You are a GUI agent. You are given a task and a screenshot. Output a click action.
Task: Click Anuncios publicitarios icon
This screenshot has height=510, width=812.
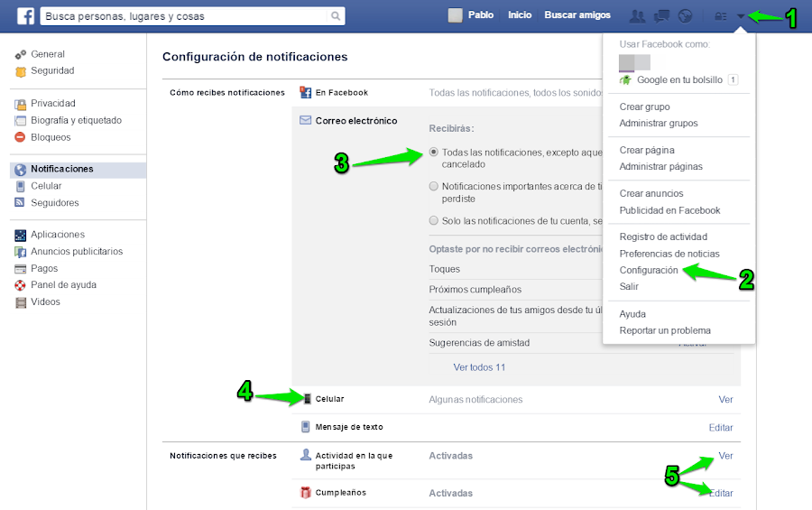point(20,253)
